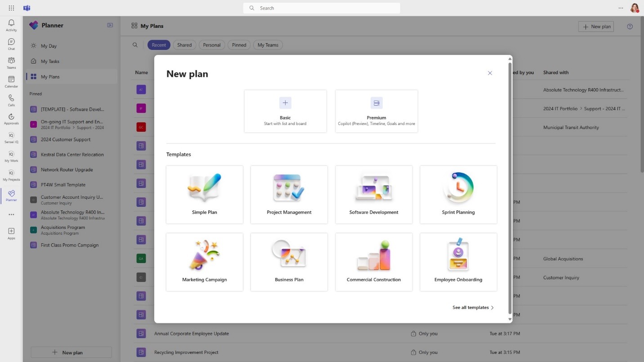Open the Calendar app icon
The height and width of the screenshot is (362, 644).
click(x=11, y=82)
